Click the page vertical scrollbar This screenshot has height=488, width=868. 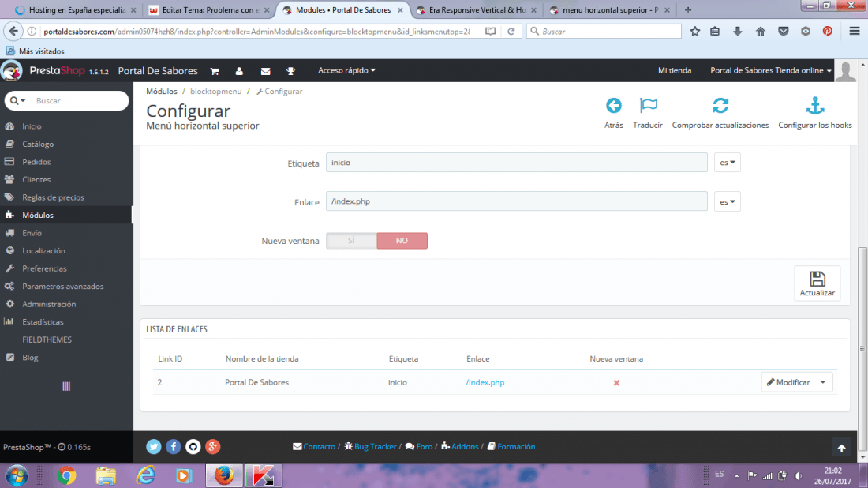[862, 348]
